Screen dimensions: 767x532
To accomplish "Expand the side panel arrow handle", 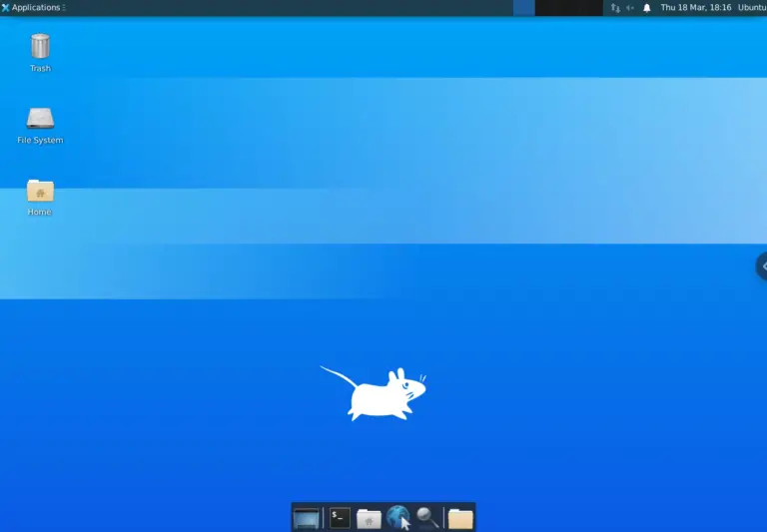I will click(762, 266).
